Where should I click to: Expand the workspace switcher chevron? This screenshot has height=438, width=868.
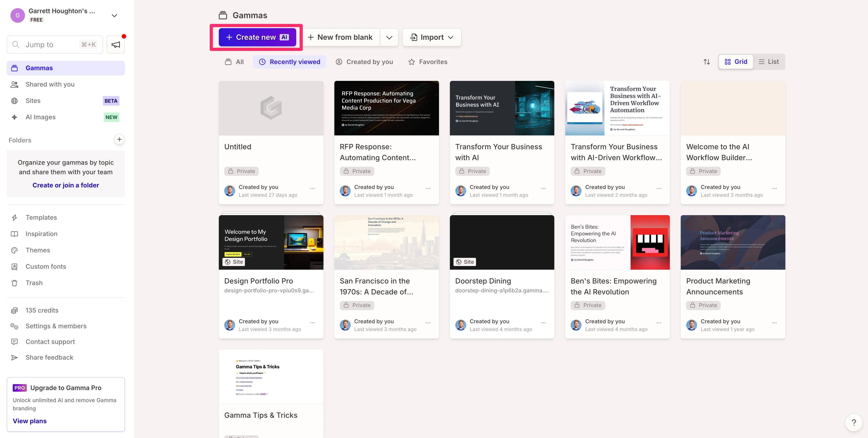114,15
